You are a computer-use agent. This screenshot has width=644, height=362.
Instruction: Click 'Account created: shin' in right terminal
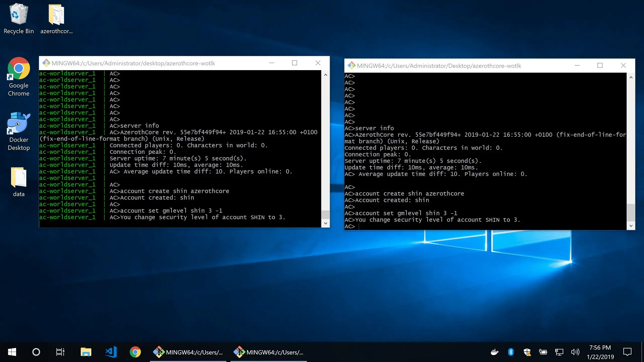pos(392,200)
